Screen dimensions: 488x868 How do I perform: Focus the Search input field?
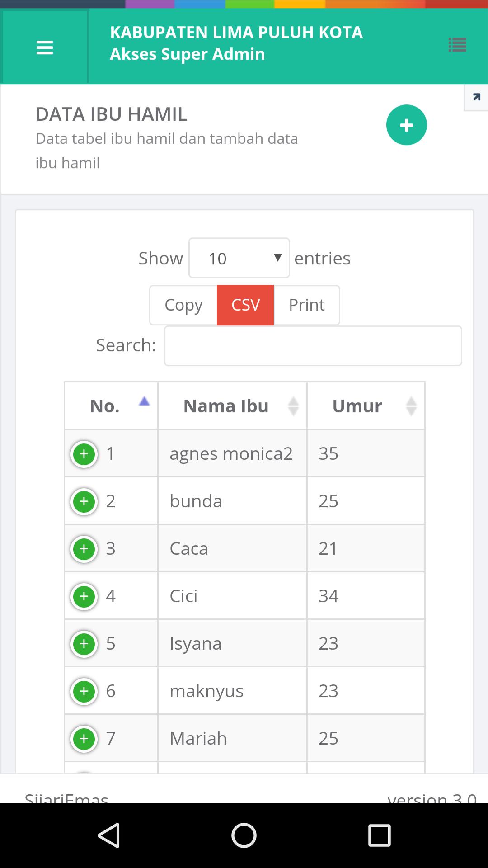click(313, 346)
